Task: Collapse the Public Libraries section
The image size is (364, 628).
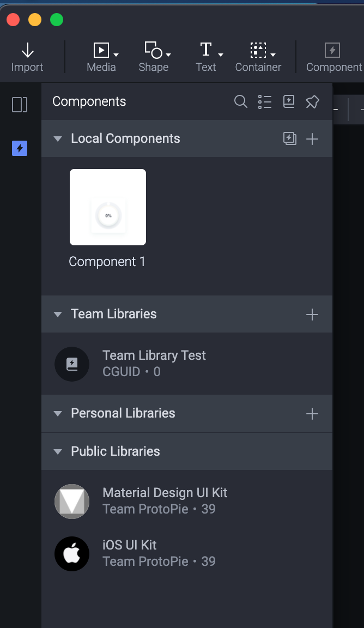Action: coord(58,451)
